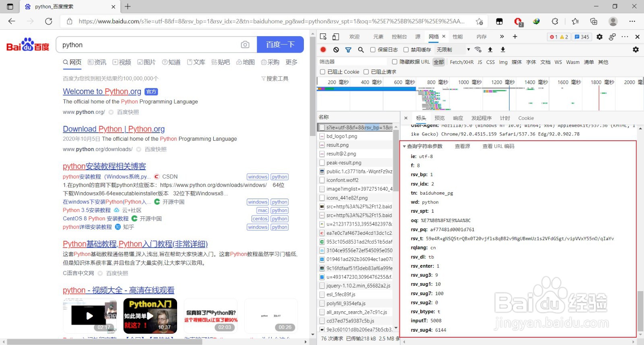The image size is (644, 345).
Task: Click 查看源 view source link
Action: (x=462, y=146)
